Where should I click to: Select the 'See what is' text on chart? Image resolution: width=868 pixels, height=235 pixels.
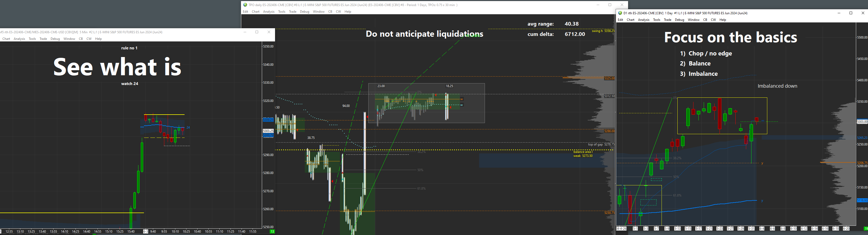[117, 67]
